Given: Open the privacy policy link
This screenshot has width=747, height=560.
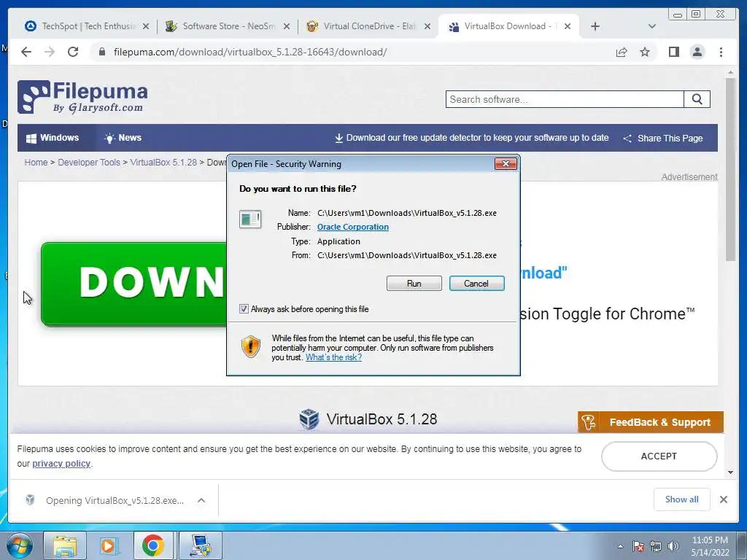Looking at the screenshot, I should click(61, 464).
